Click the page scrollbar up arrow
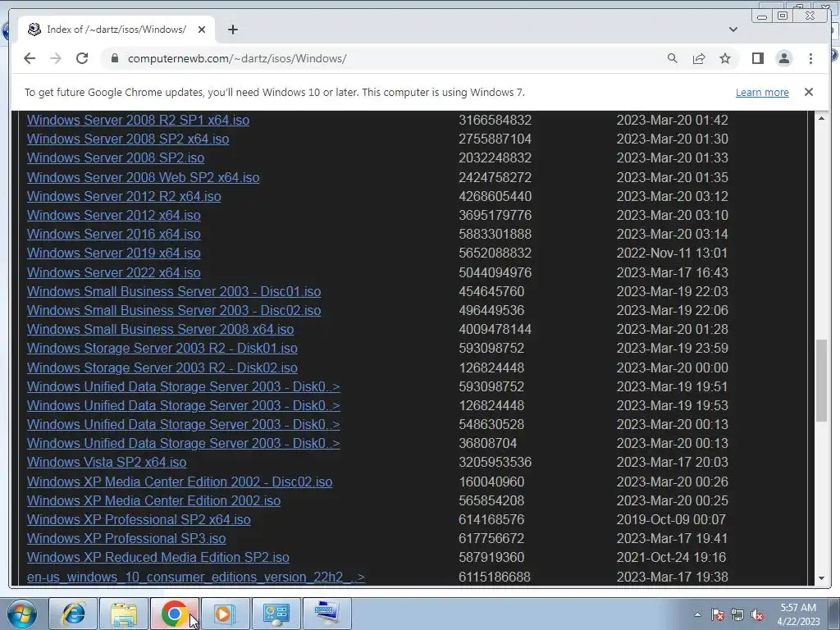 [x=821, y=118]
